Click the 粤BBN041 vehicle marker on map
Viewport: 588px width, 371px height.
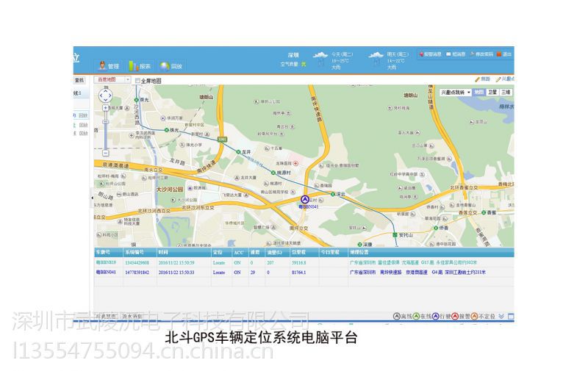point(305,199)
